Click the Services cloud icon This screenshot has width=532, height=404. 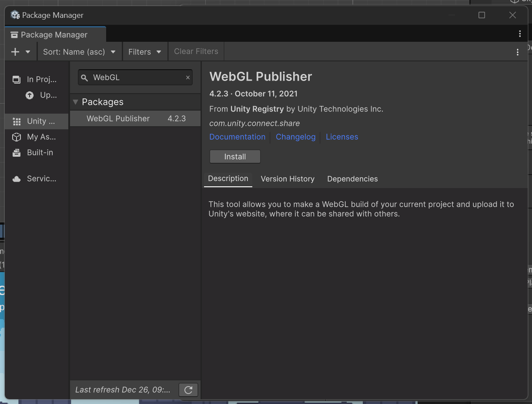[x=17, y=179]
